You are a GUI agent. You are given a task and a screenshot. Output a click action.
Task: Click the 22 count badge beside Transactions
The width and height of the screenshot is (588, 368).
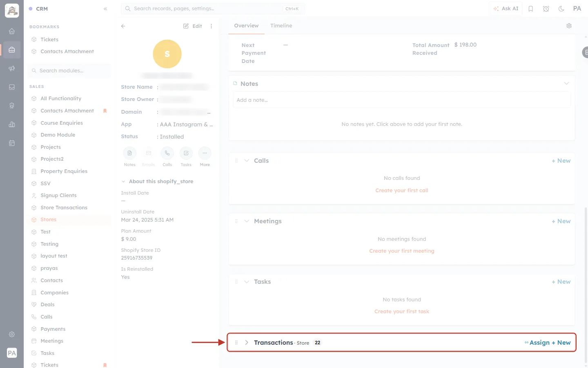317,343
